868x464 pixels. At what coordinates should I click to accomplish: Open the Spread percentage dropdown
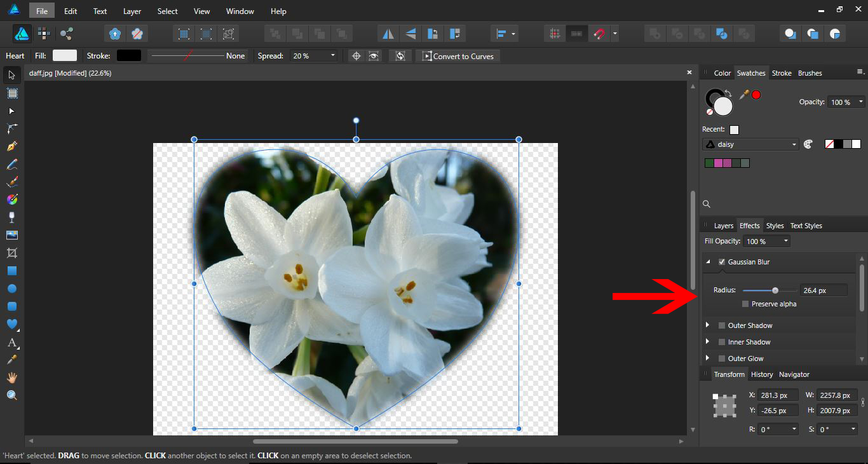coord(333,56)
